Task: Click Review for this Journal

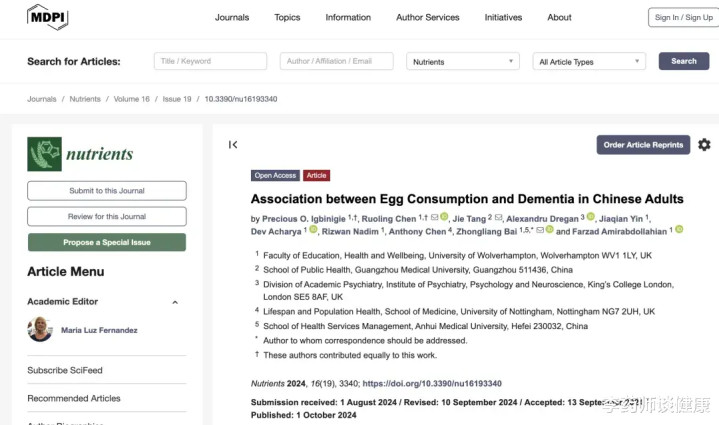Action: [x=107, y=216]
